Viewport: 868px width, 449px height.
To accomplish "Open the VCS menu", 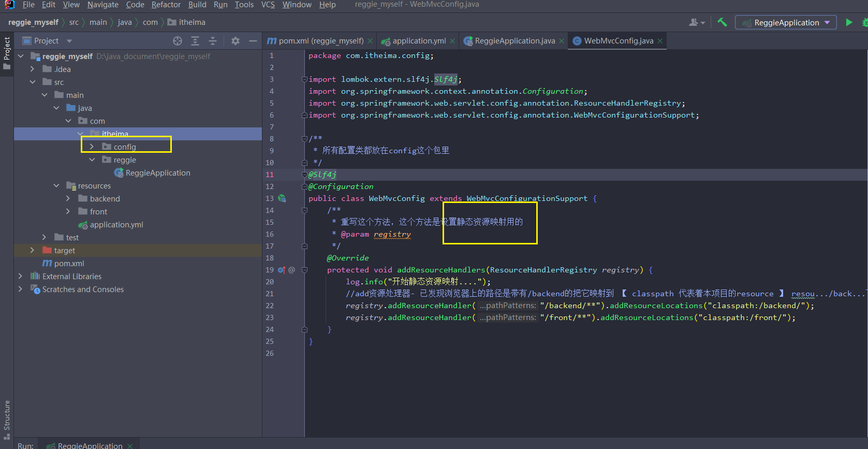I will click(x=268, y=5).
